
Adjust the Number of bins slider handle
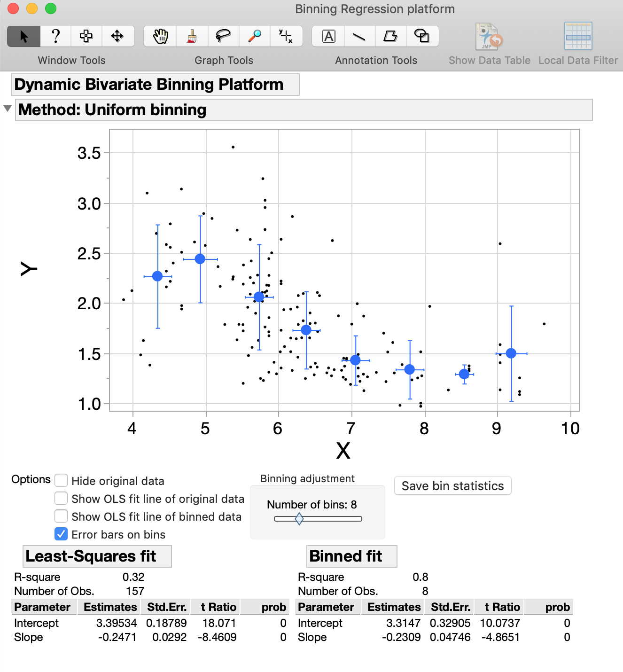point(299,519)
